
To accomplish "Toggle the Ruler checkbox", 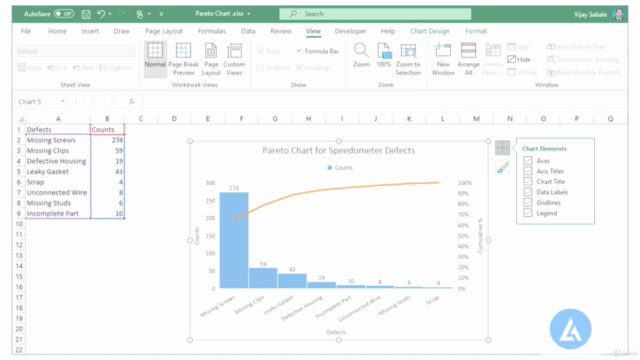I will click(260, 51).
